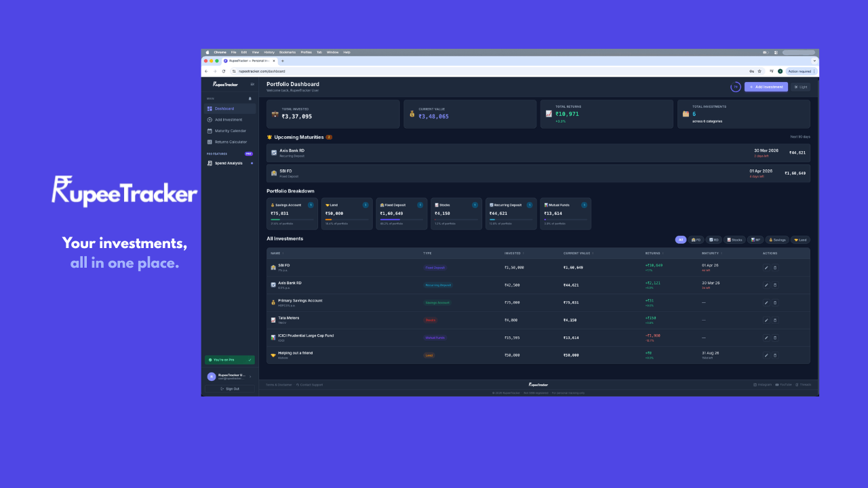The width and height of the screenshot is (868, 488).
Task: Go back in browser history
Action: pyautogui.click(x=207, y=71)
